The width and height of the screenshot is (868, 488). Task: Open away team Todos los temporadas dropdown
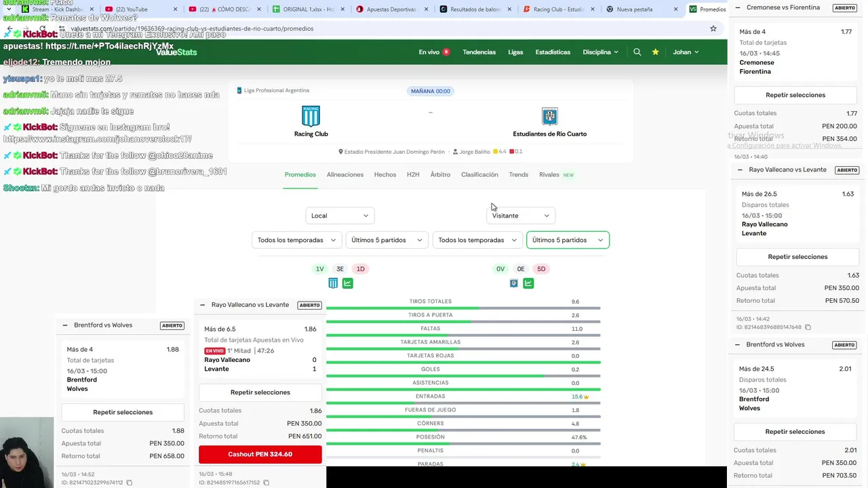point(477,240)
